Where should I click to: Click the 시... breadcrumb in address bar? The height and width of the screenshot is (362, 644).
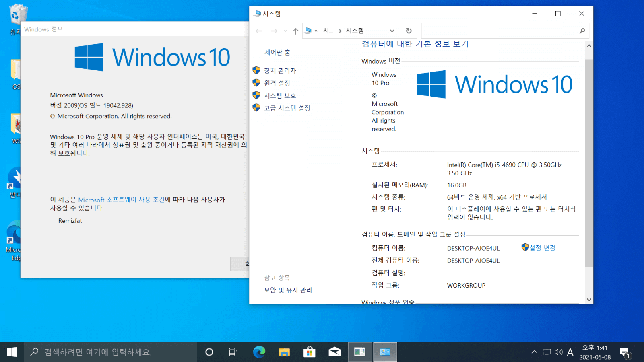point(328,31)
